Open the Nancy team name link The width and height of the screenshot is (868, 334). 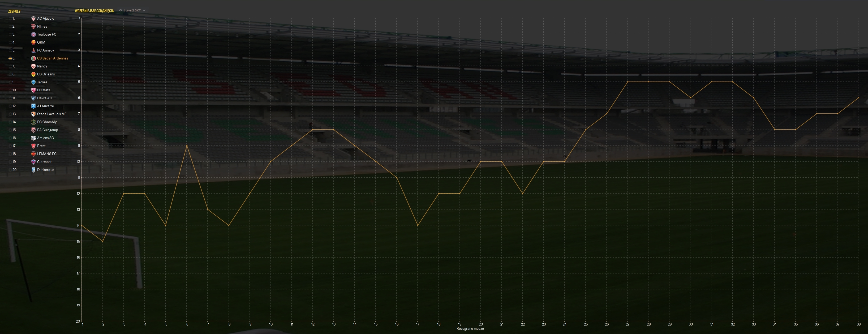(x=42, y=66)
